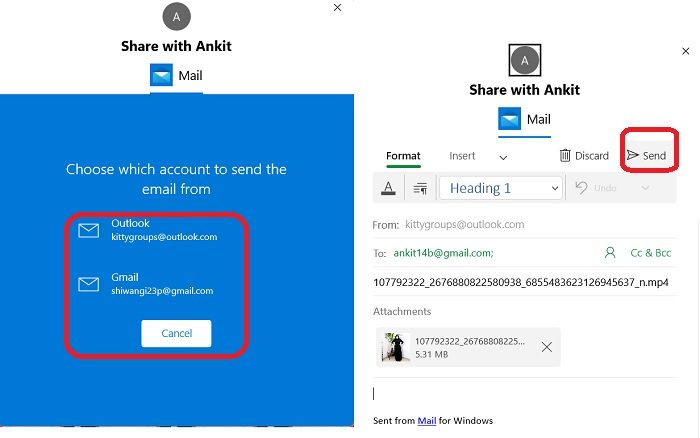Click the Attachments label
This screenshot has width=700, height=438.
coord(402,311)
